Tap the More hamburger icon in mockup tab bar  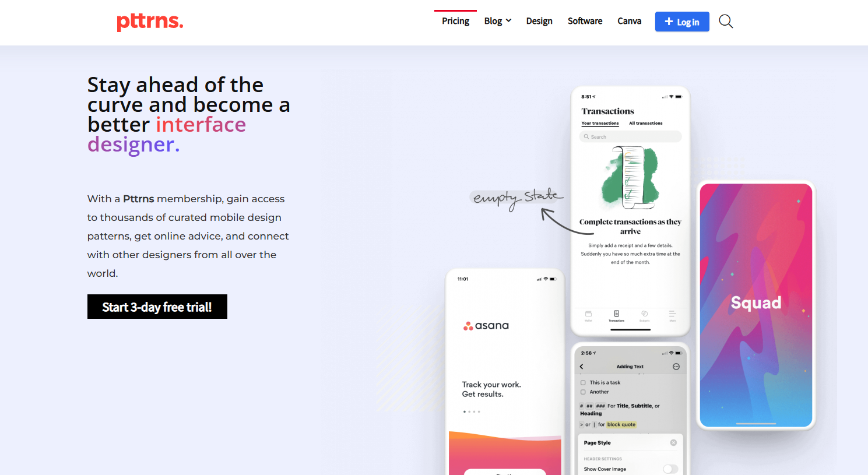(672, 315)
